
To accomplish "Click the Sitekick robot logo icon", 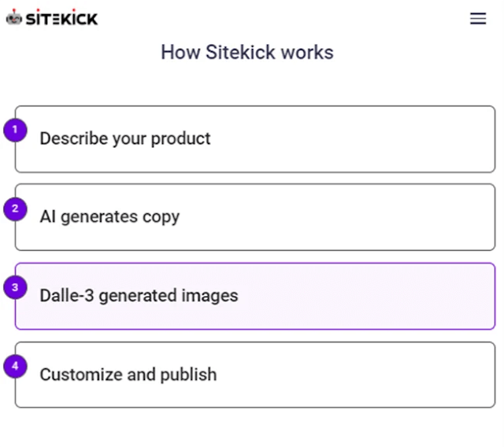I will [x=13, y=18].
